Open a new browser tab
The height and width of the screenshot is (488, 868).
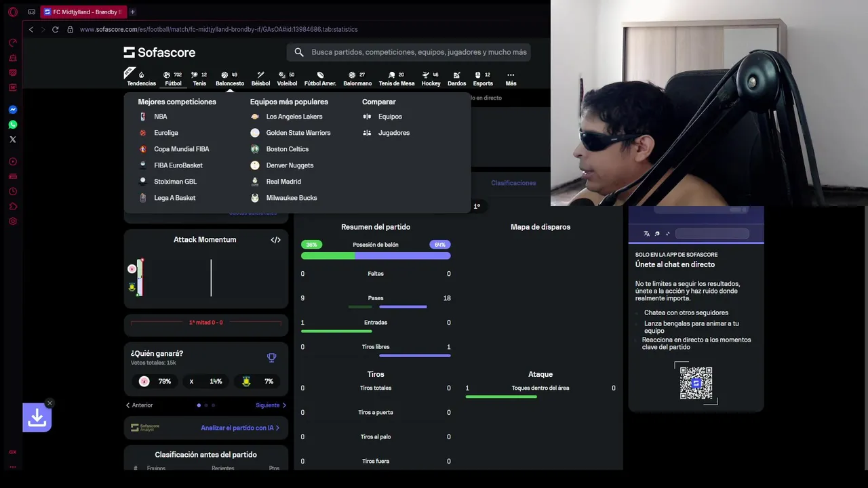tap(132, 12)
